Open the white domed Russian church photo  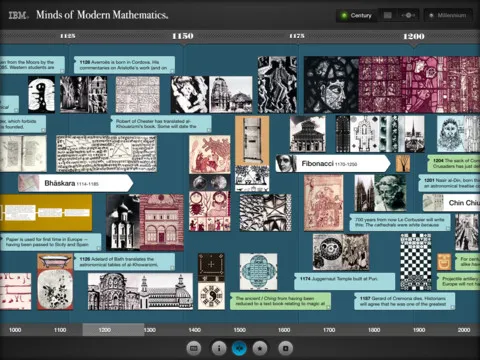(x=123, y=223)
